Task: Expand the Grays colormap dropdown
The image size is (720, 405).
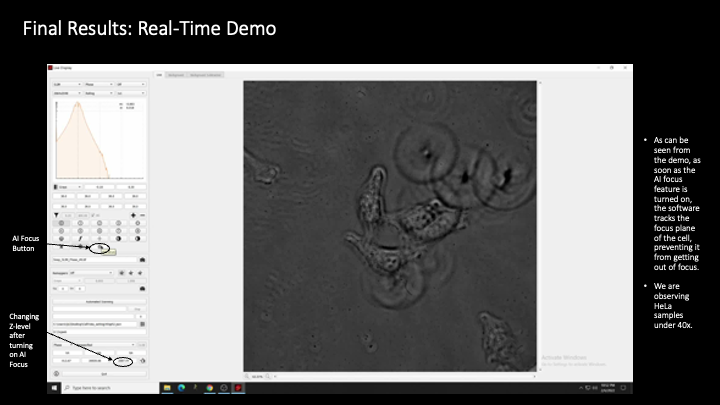Action: pyautogui.click(x=66, y=186)
